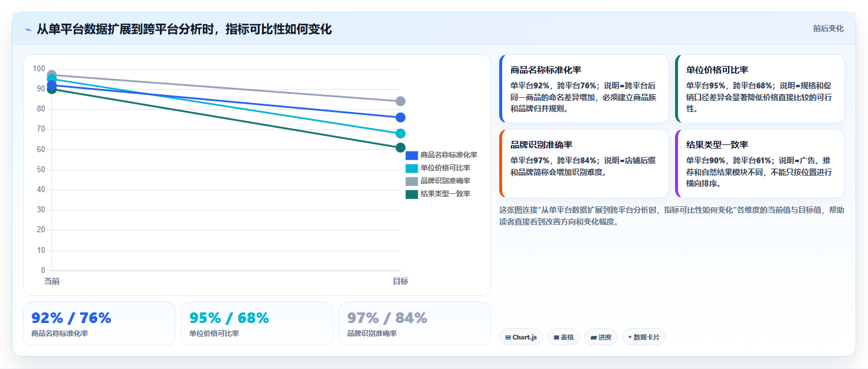Open the 商品名称标准化率 description card
Screen dimensions: 868x369
(584, 89)
